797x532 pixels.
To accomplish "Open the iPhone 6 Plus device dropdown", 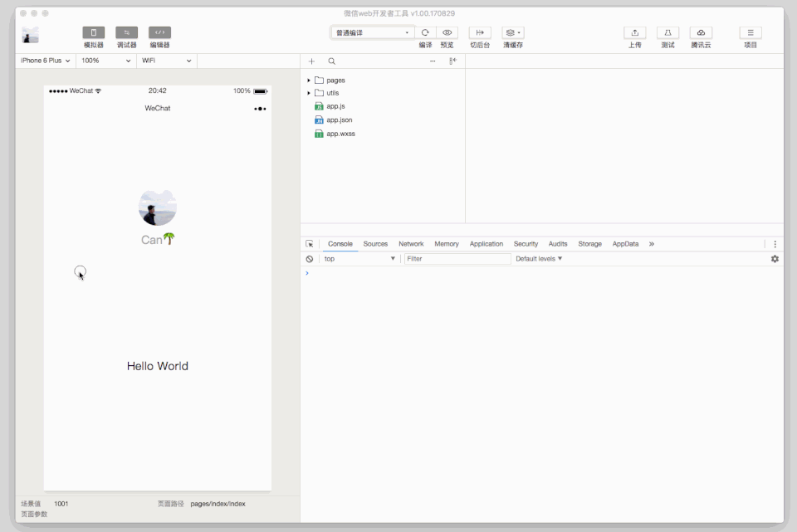I will [x=45, y=61].
